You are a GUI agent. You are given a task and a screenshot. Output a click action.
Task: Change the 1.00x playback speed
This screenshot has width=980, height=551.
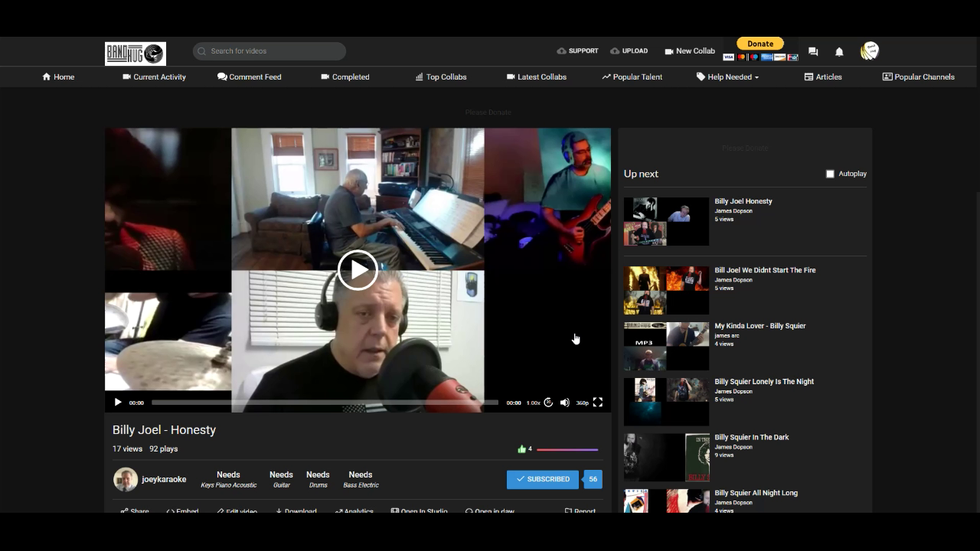click(x=533, y=403)
